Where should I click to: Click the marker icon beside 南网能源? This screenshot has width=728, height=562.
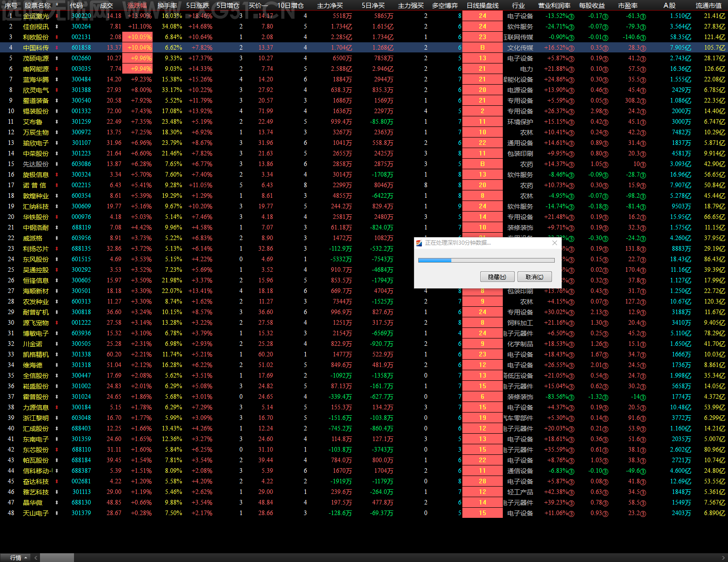pos(57,69)
